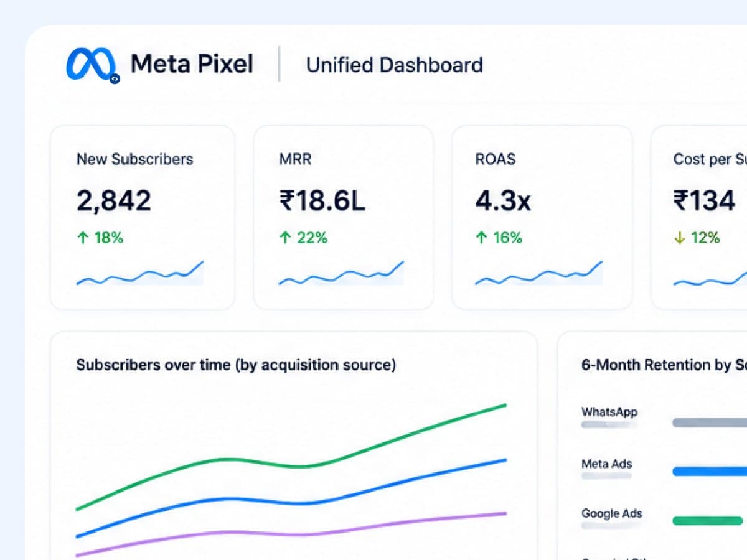Viewport: 747px width, 560px height.
Task: Click the ROAS sparkline chart
Action: (539, 274)
